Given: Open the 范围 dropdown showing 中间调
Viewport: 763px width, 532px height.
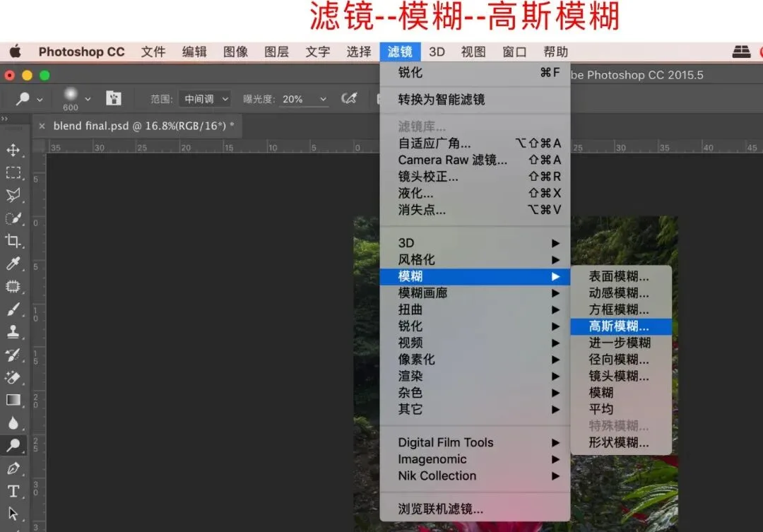Looking at the screenshot, I should click(205, 99).
